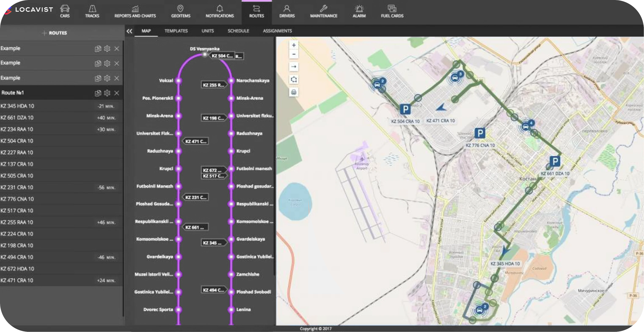
Task: Open the Notifications bell icon
Action: pyautogui.click(x=220, y=9)
